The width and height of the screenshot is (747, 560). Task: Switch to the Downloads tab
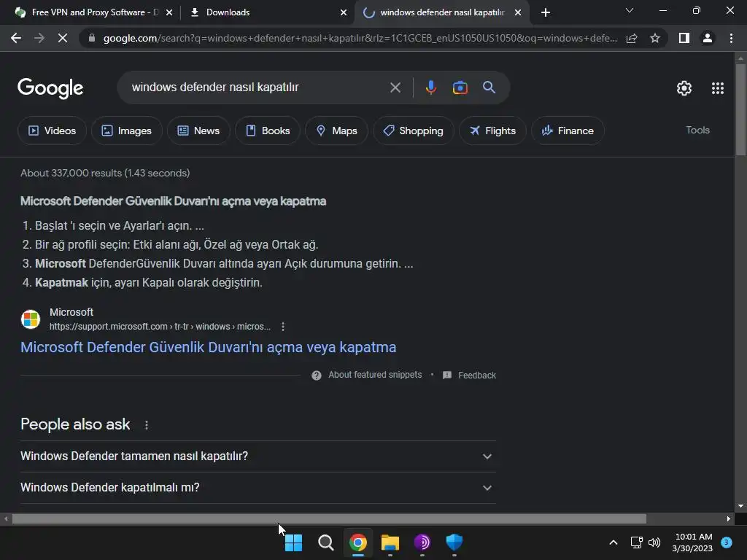point(267,12)
